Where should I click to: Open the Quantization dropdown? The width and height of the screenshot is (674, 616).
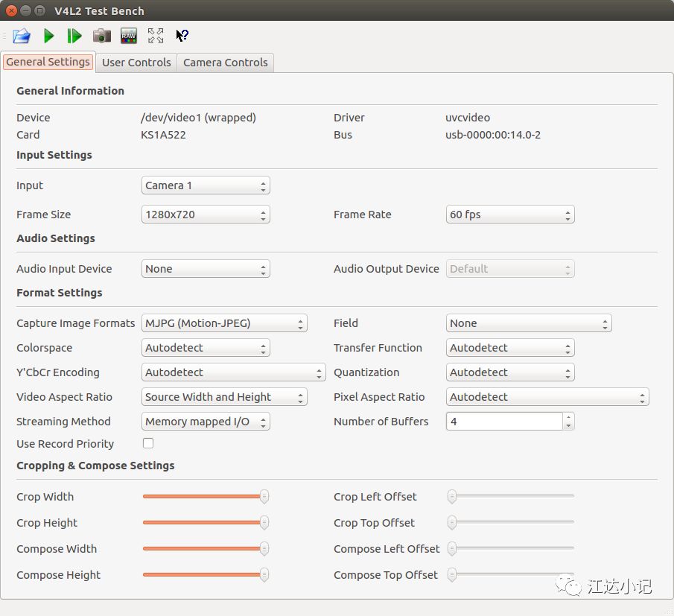[x=510, y=372]
